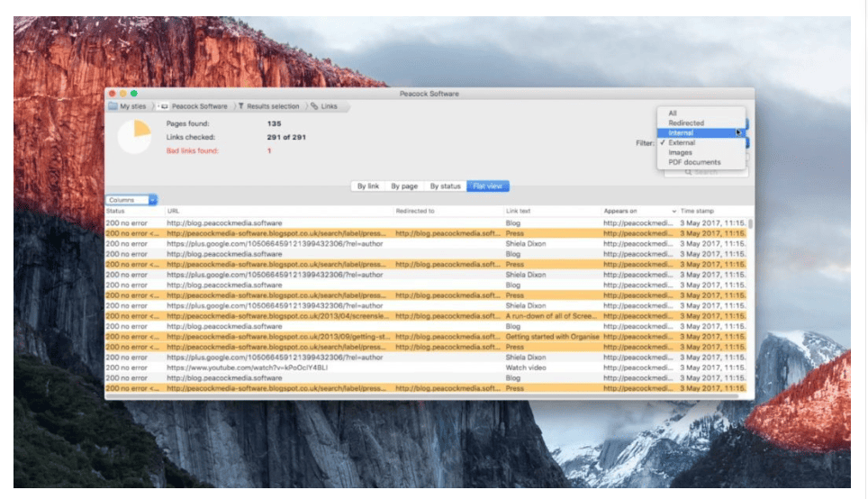Click the sort arrow in the Appears on header

[x=674, y=211]
